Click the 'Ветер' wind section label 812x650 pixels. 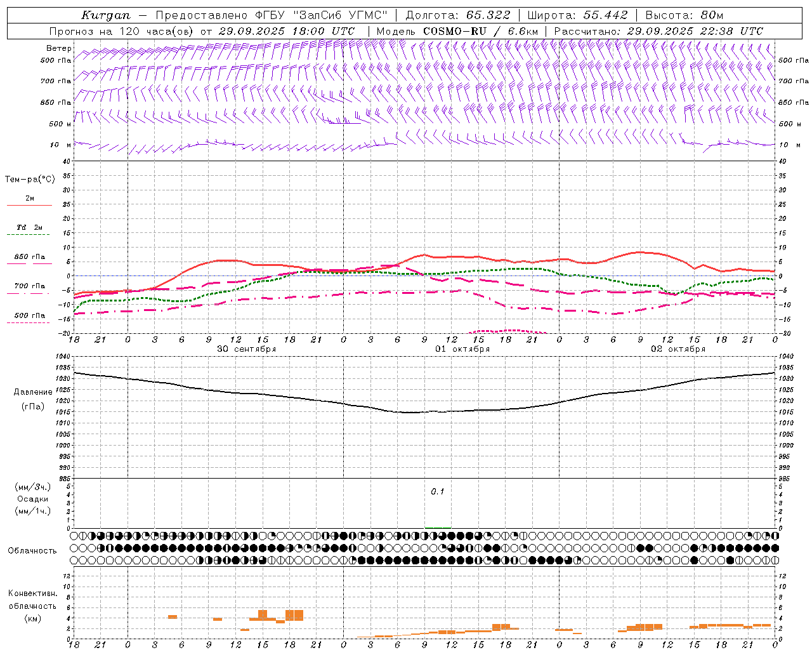coord(59,48)
